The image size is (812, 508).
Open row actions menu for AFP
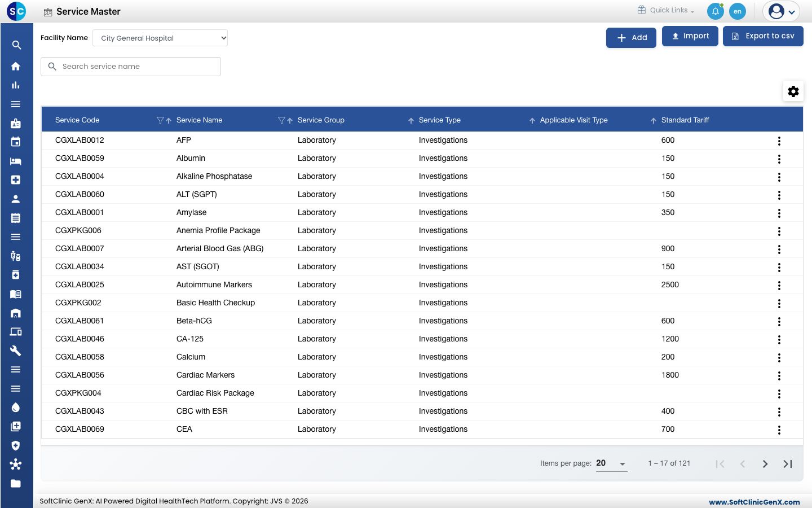[x=779, y=141]
